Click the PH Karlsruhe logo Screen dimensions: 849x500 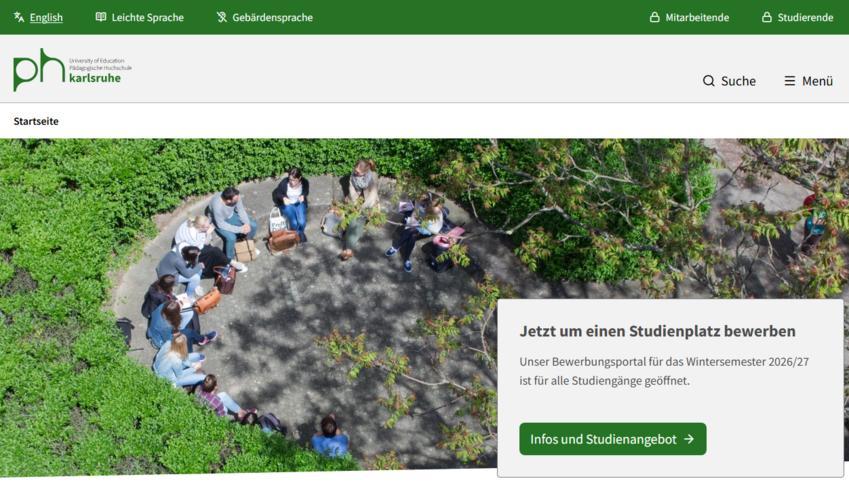tap(73, 70)
